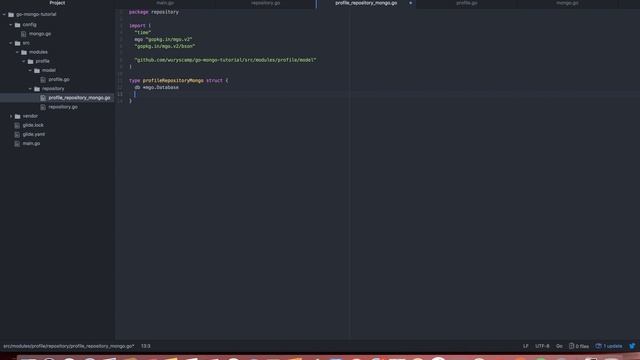The image size is (640, 360).
Task: Click file icon beside main.go in tree
Action: point(17,144)
